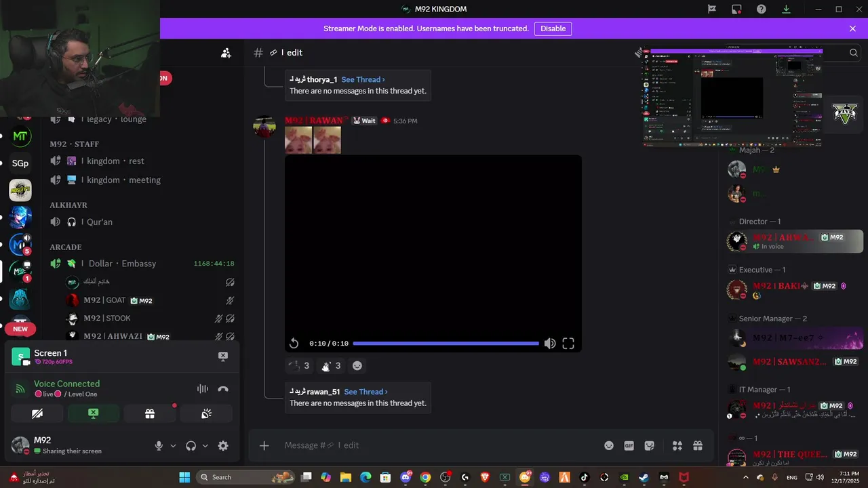Expand headphones output options chevron
Viewport: 868px width, 488px height.
205,446
